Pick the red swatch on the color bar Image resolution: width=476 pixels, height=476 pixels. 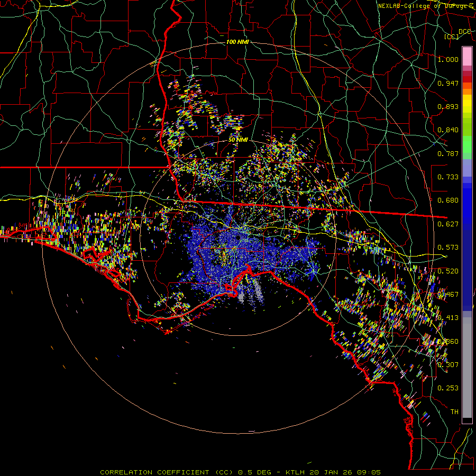[x=467, y=79]
